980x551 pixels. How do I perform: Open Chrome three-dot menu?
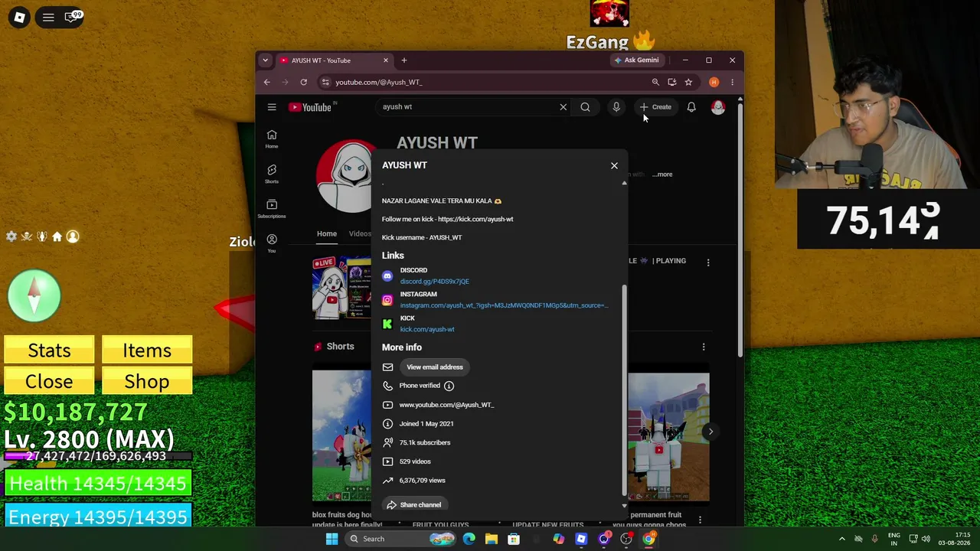(x=732, y=82)
